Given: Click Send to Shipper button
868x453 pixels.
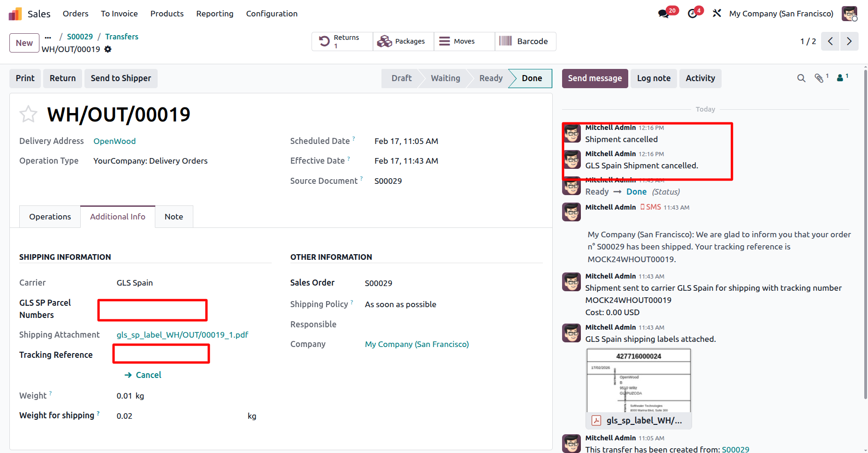Looking at the screenshot, I should pos(121,78).
